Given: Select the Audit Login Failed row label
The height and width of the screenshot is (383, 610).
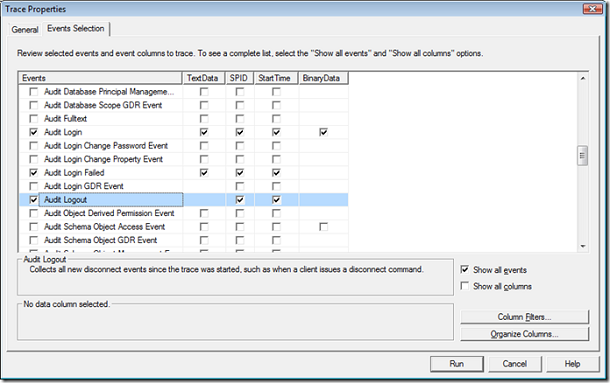Looking at the screenshot, I should pyautogui.click(x=74, y=172).
